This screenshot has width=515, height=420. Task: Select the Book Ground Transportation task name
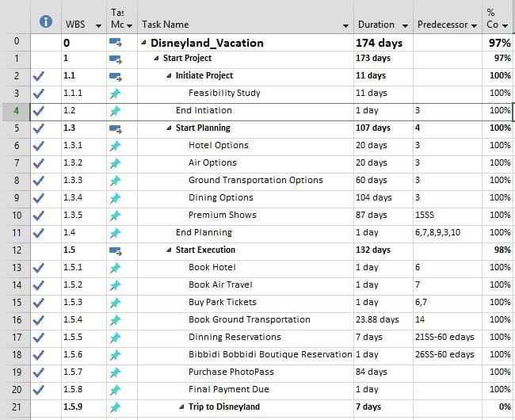[249, 320]
